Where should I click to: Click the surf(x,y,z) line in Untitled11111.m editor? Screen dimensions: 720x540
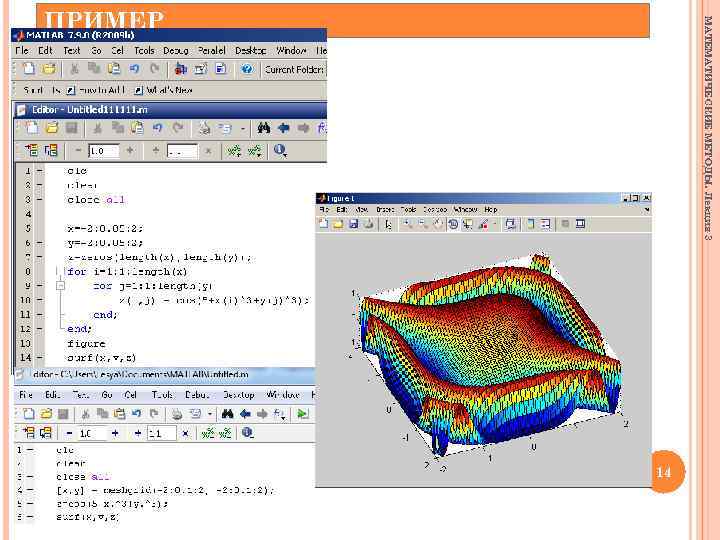pyautogui.click(x=101, y=357)
